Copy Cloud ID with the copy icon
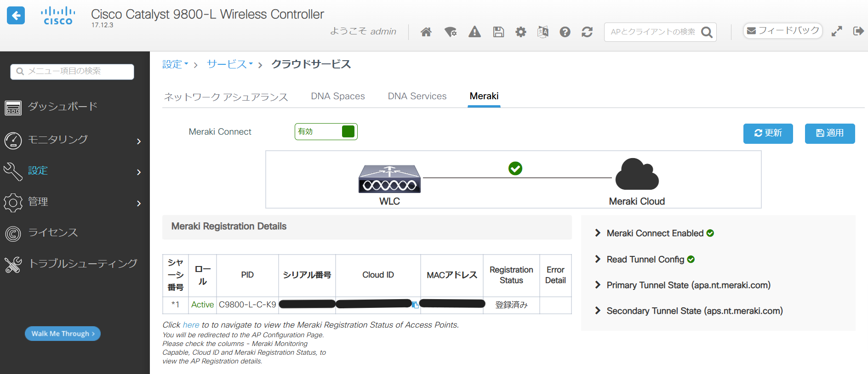The height and width of the screenshot is (374, 868). (415, 305)
